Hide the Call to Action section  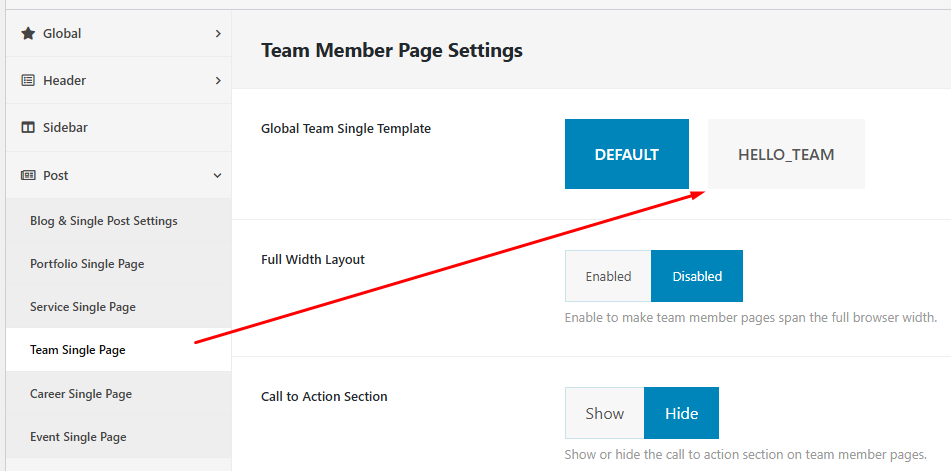tap(681, 413)
